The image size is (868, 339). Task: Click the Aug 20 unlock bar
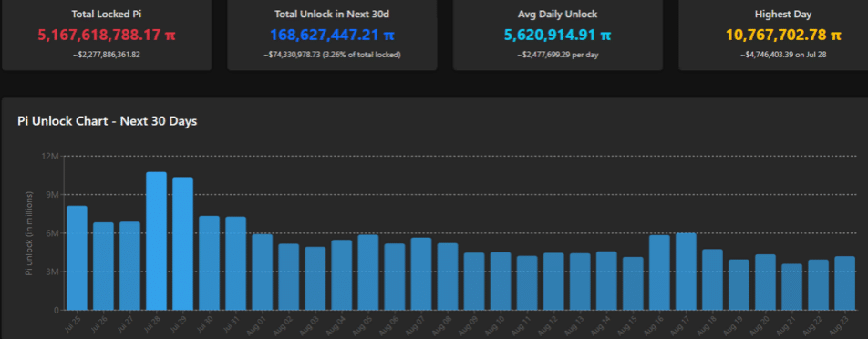pos(766,282)
